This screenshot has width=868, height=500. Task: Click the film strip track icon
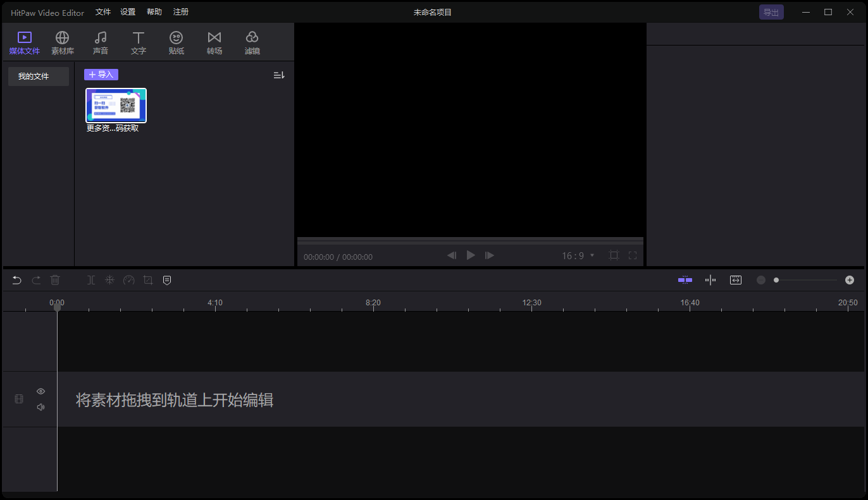click(x=19, y=399)
